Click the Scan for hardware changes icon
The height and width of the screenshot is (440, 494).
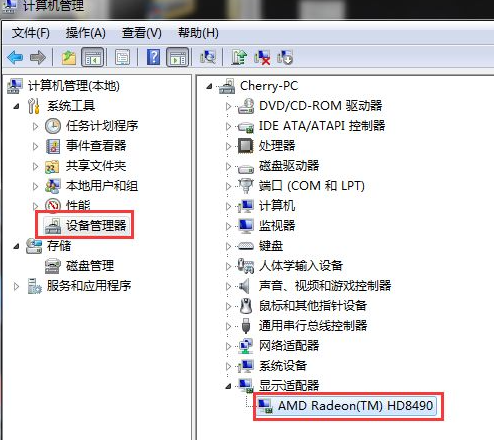point(208,57)
